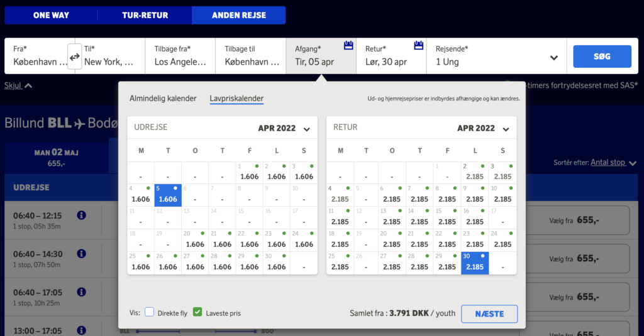Pick April 18 in the RETUR calendar
This screenshot has width=644, height=336.
340,240
